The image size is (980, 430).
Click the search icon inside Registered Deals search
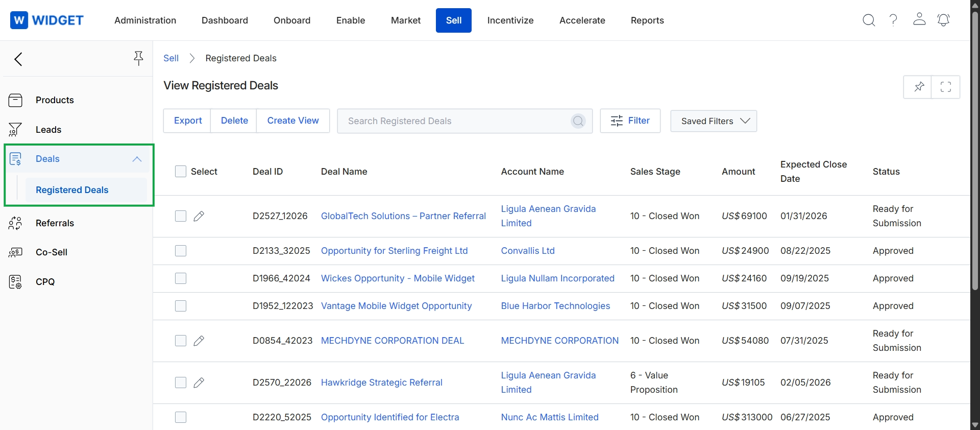click(578, 121)
